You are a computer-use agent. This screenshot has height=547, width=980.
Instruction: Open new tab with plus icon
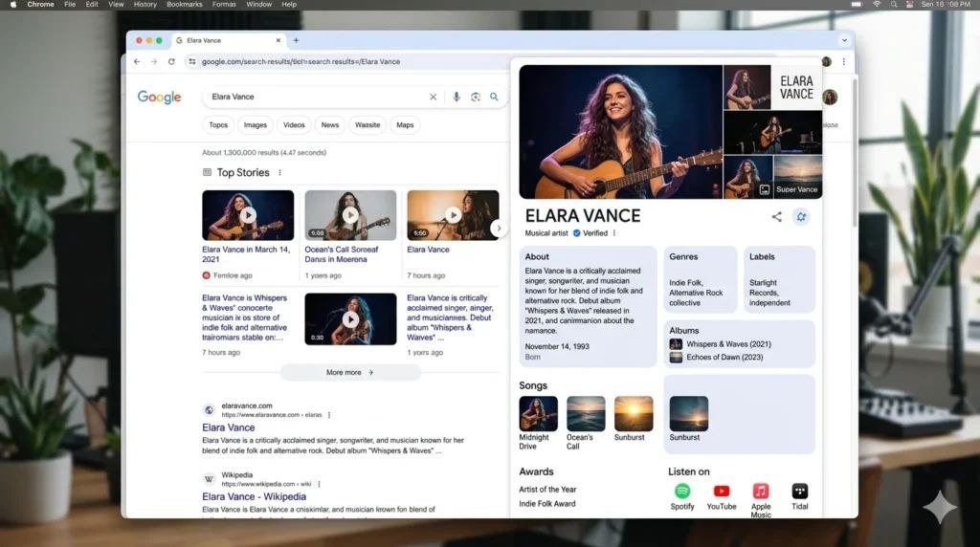coord(297,40)
